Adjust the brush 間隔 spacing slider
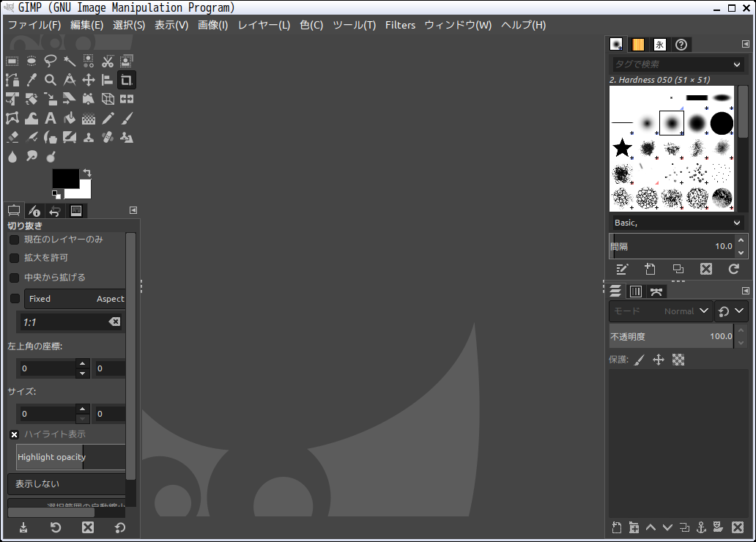756x542 pixels. click(672, 246)
